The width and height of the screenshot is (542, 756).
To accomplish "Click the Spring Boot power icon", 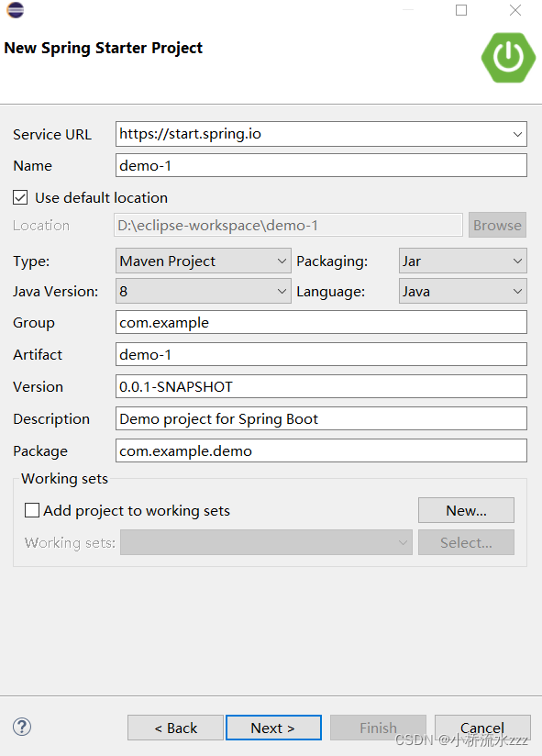I will pos(508,58).
